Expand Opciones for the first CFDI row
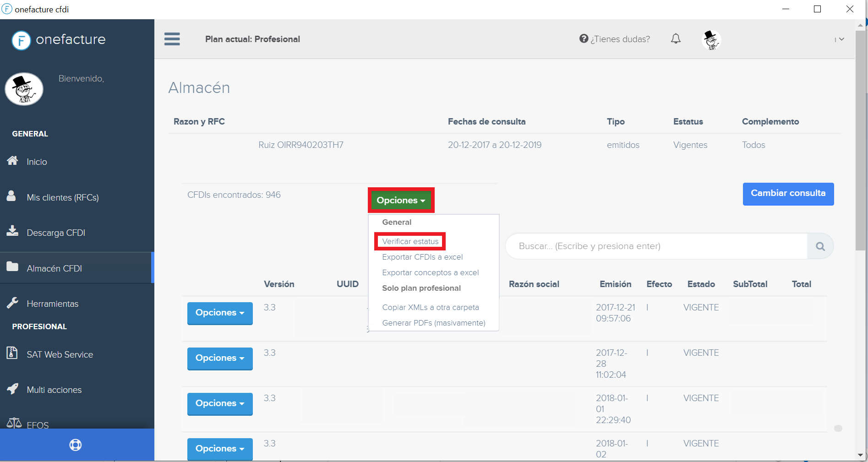Screen dimensions: 868x462 point(220,313)
